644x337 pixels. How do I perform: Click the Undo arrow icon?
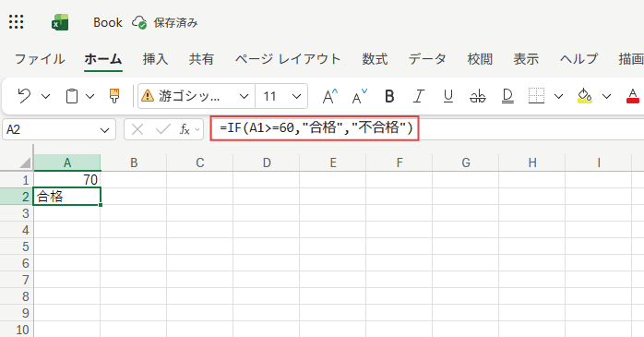point(24,96)
